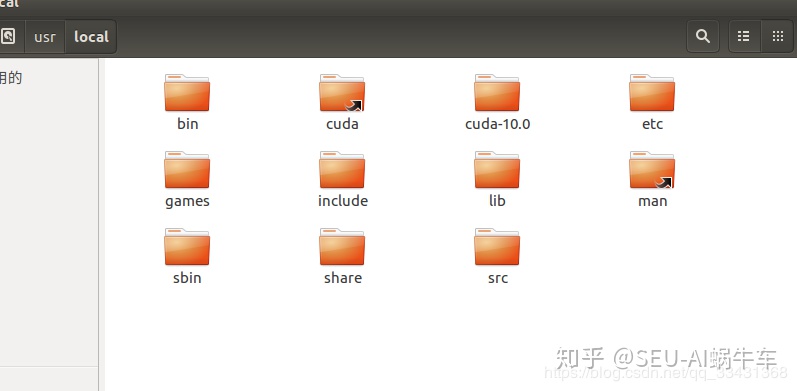Go to usr in the path bar

(x=45, y=37)
